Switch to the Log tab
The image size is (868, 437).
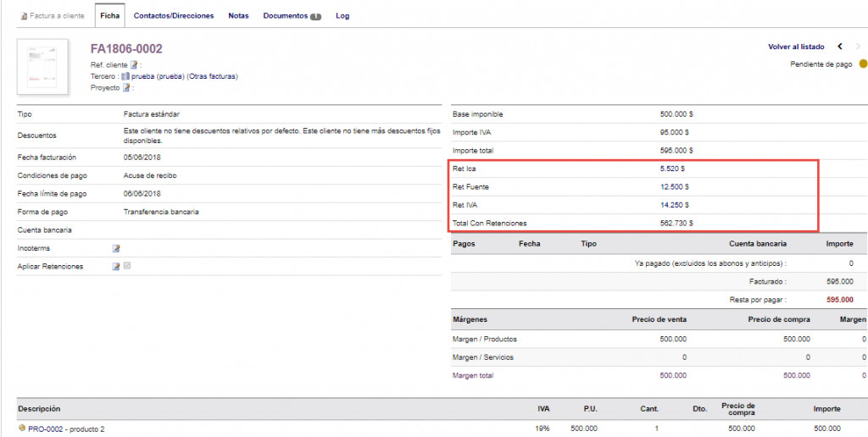pos(342,16)
